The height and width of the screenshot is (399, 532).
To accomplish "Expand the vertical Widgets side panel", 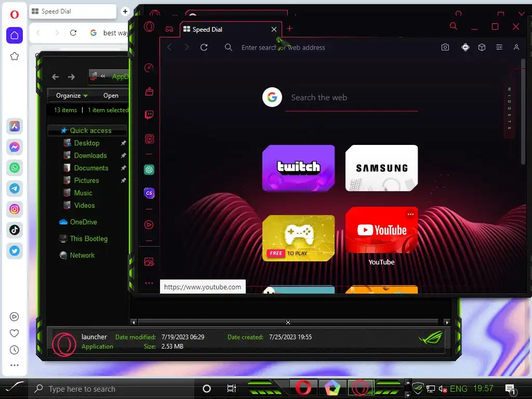I will [509, 109].
